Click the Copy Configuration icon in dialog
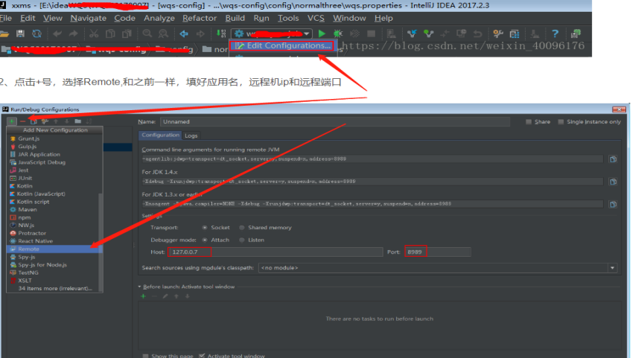The image size is (644, 358). (34, 121)
